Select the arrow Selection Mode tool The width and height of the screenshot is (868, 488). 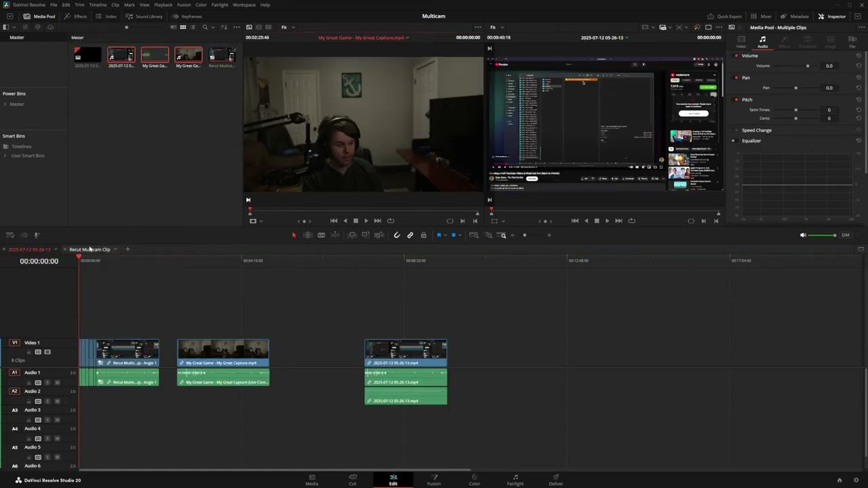pyautogui.click(x=294, y=235)
